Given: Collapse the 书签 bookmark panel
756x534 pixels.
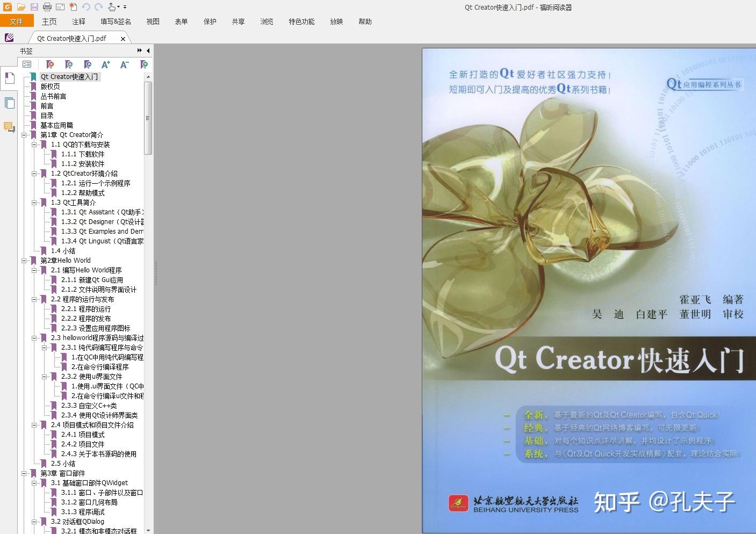Looking at the screenshot, I should coord(148,50).
